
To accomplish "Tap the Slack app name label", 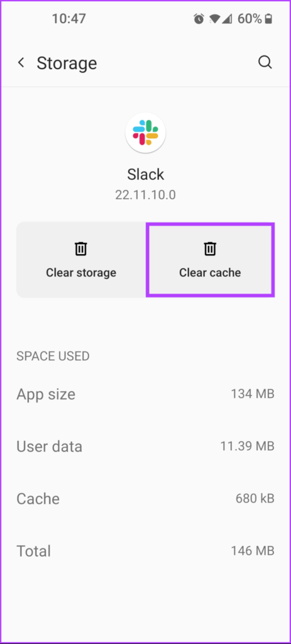I will pos(145,174).
